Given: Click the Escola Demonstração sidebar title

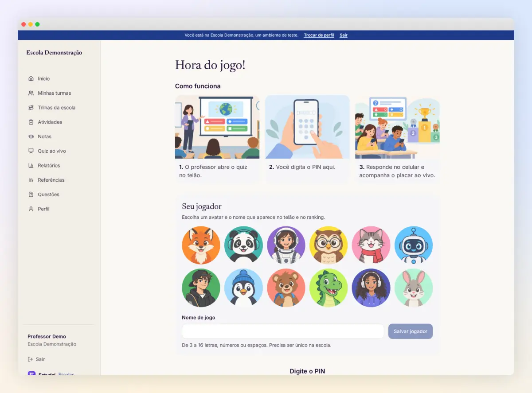Looking at the screenshot, I should [54, 53].
